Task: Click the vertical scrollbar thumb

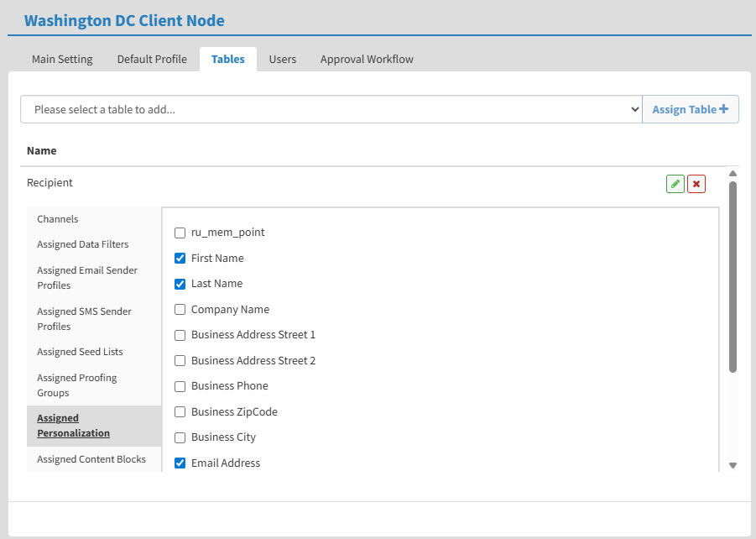Action: pos(733,277)
